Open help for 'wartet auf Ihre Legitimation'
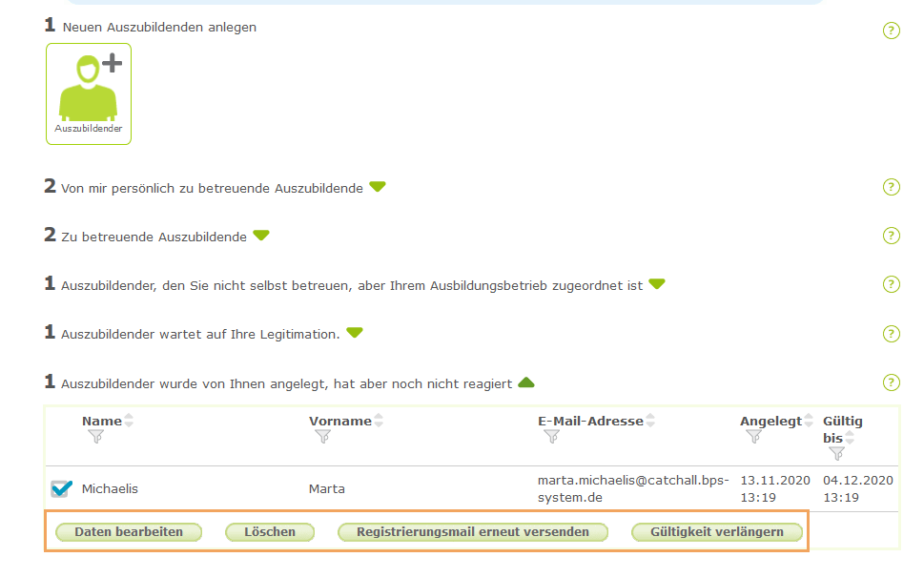Viewport: 924px width, 578px height. tap(891, 334)
